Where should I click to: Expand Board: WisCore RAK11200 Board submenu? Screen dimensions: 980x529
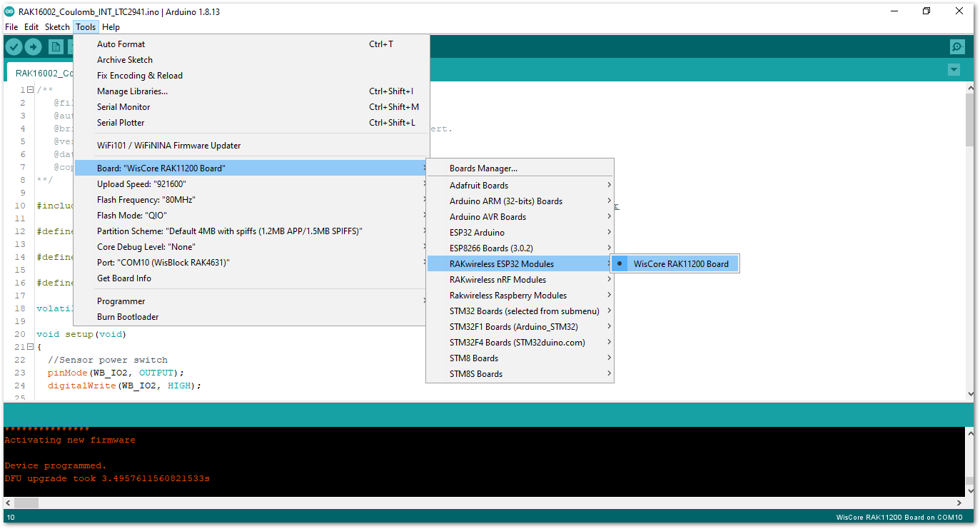click(252, 168)
